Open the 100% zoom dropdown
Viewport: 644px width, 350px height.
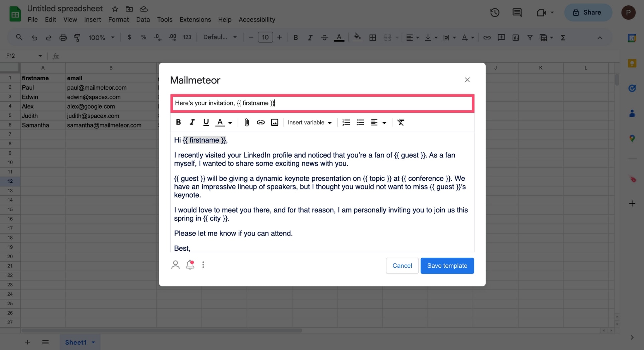click(x=101, y=37)
